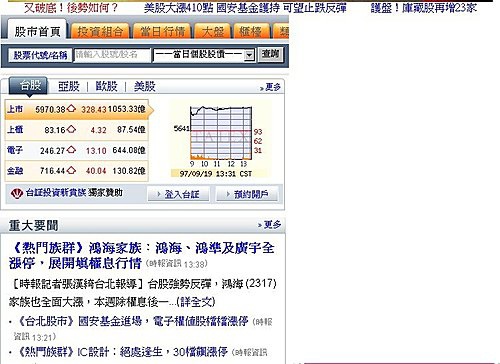Image resolution: width=500 pixels, height=364 pixels.
Task: Click the 重大要聞 section heading
Action: 33,226
